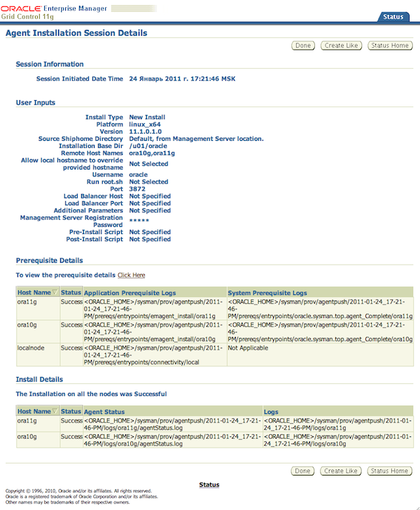The width and height of the screenshot is (420, 510).
Task: Click sort arrow in Prerequisite Details Host Name header
Action: (55, 292)
